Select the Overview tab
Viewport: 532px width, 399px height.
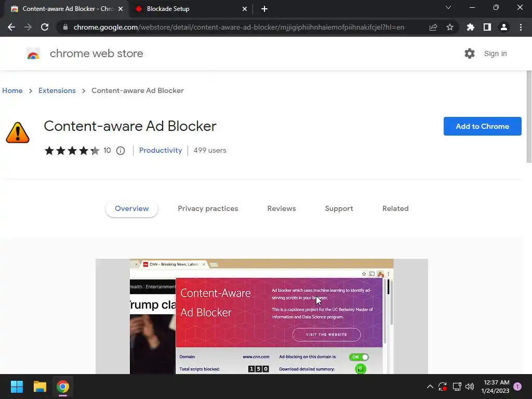tap(131, 209)
